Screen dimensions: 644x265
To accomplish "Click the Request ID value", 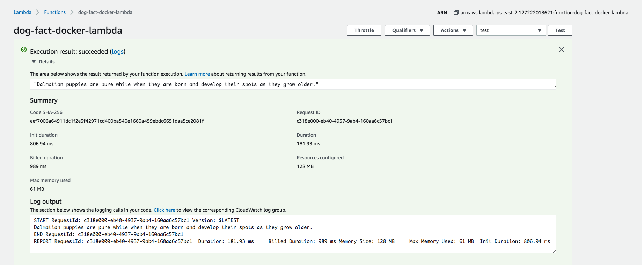I will [344, 121].
